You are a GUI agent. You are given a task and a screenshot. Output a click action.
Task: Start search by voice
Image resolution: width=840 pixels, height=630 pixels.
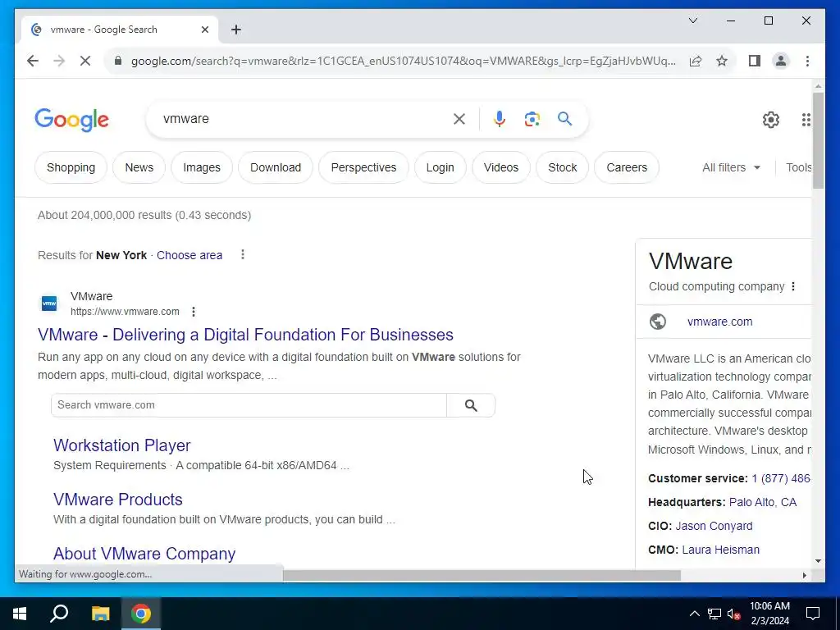500,119
